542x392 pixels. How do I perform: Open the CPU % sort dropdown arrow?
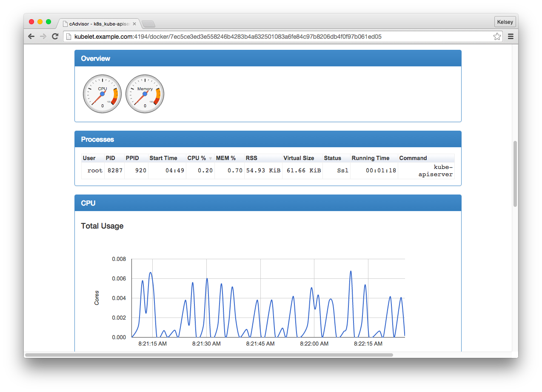(210, 158)
